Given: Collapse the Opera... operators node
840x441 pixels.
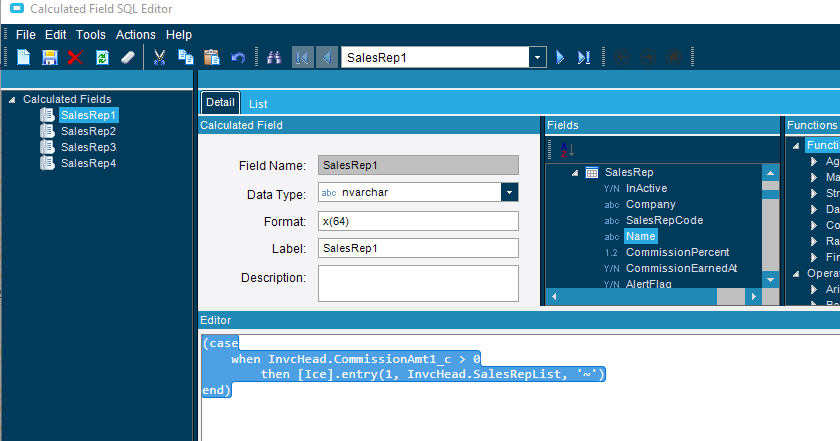Looking at the screenshot, I should (796, 274).
